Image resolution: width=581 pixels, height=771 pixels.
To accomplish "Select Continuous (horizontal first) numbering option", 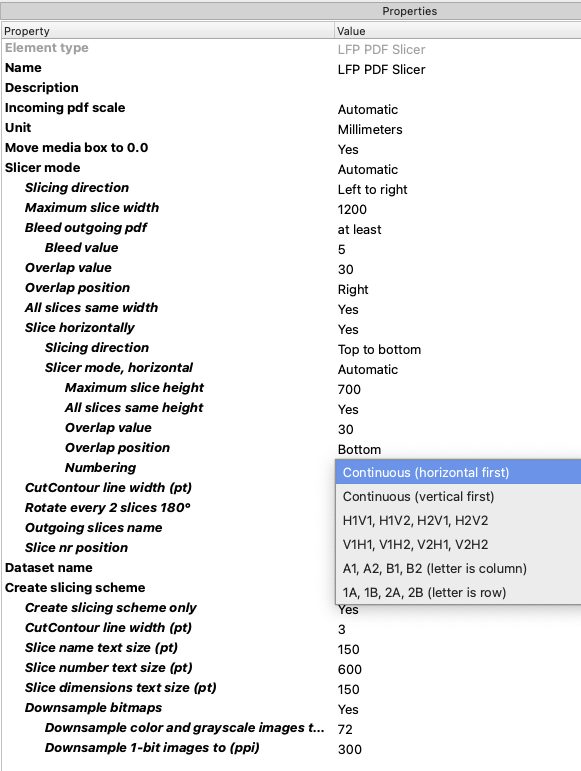I will pos(458,473).
